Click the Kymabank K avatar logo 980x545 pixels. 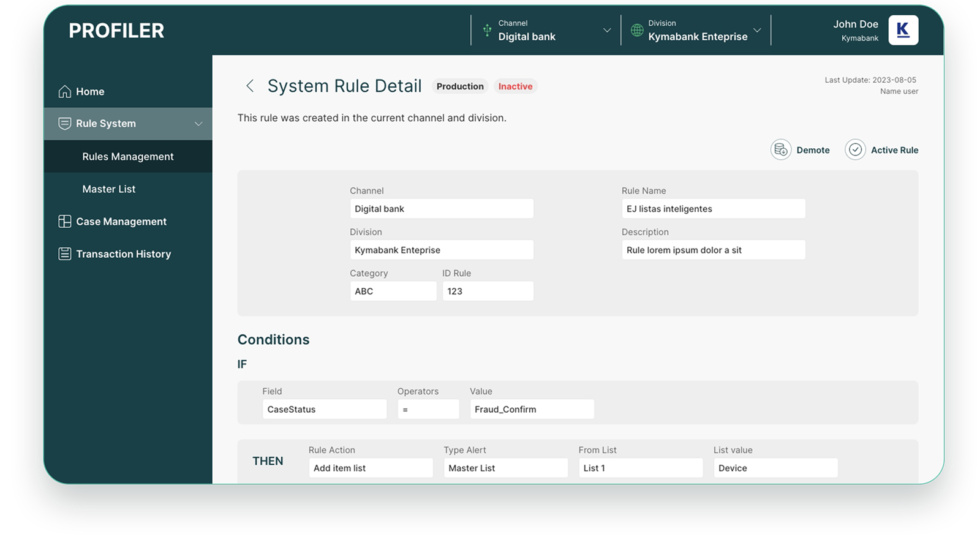point(903,30)
